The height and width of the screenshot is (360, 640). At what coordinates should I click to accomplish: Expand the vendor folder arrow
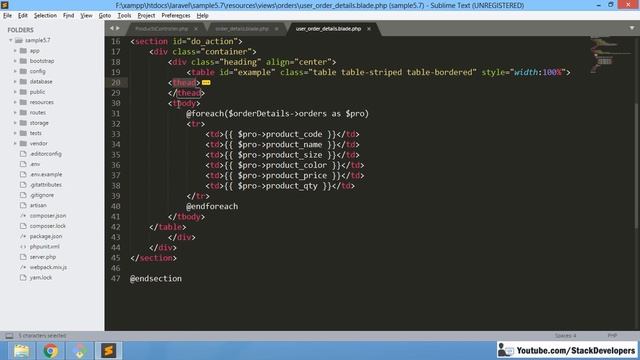pos(15,143)
